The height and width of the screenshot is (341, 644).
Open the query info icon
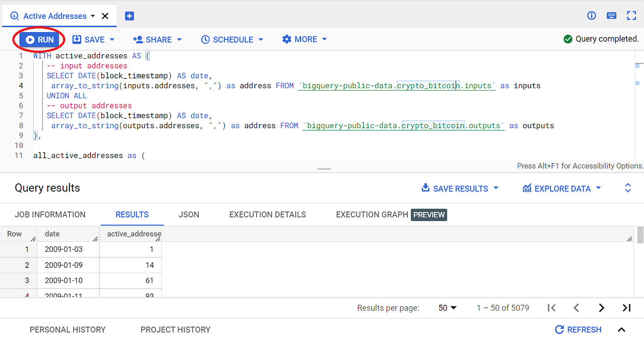(x=592, y=16)
